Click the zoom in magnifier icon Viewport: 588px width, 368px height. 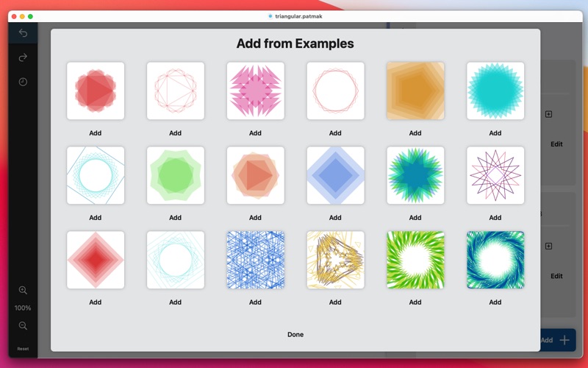pyautogui.click(x=23, y=290)
